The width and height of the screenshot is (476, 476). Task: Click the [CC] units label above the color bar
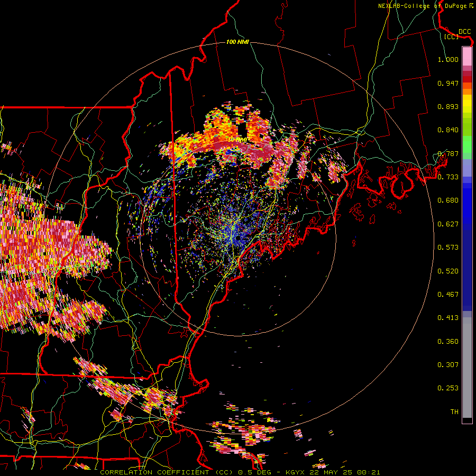[451, 36]
